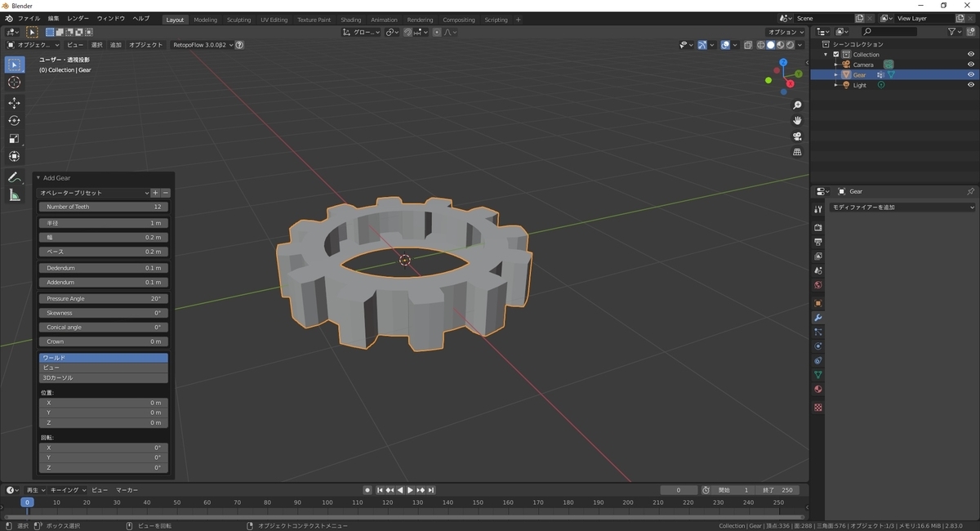Expand the Gear object in outliner

coord(835,74)
